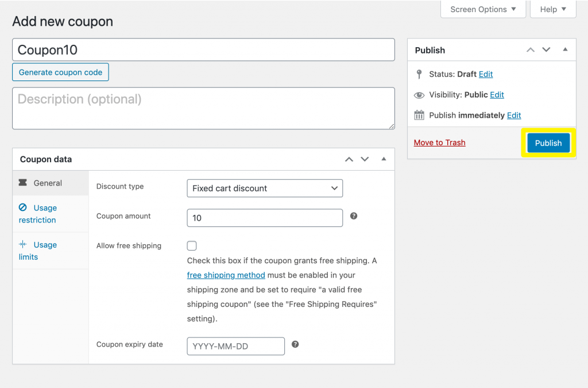Click the help icon next to Coupon expiry date
588x388 pixels.
(295, 344)
